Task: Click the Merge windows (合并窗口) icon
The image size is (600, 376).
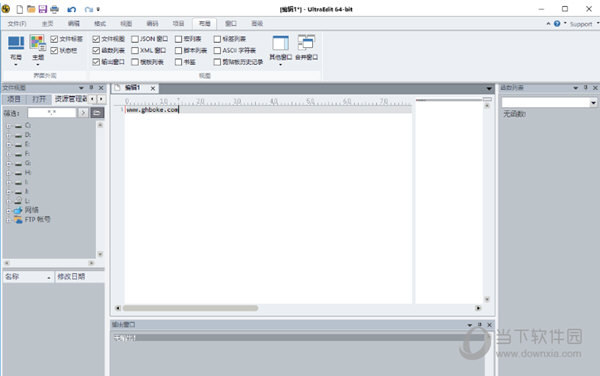Action: pos(306,42)
